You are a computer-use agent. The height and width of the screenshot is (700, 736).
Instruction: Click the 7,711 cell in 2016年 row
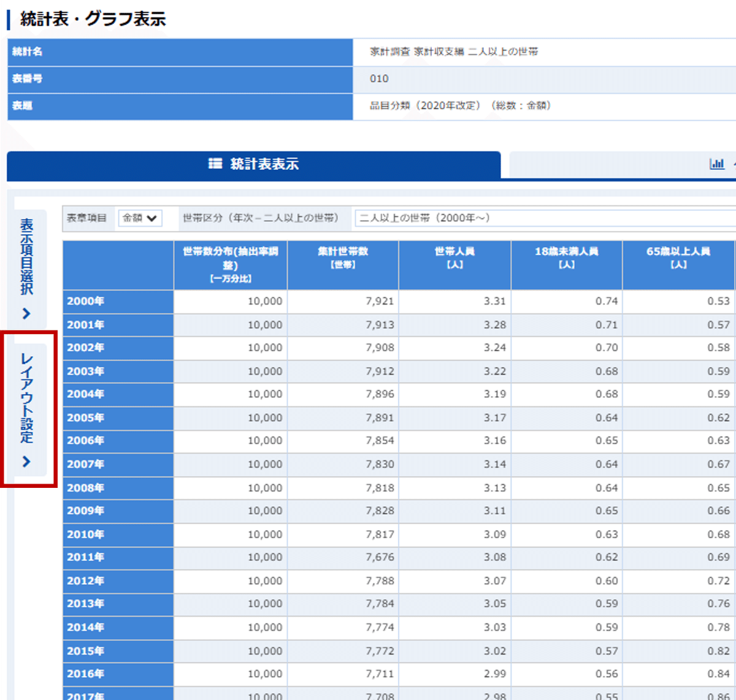[343, 674]
